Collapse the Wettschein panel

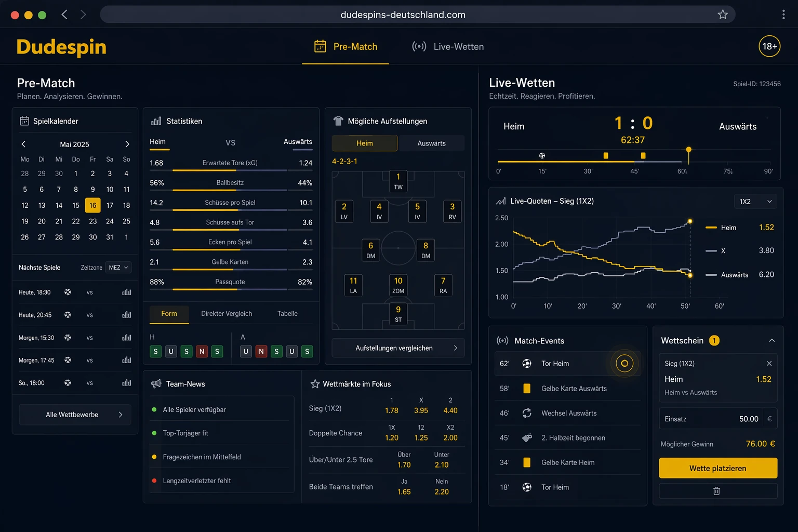772,340
